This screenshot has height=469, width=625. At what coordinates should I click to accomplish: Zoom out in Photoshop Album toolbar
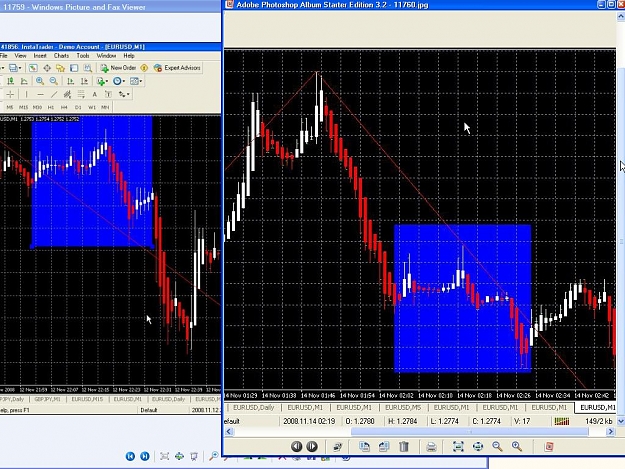point(497,447)
